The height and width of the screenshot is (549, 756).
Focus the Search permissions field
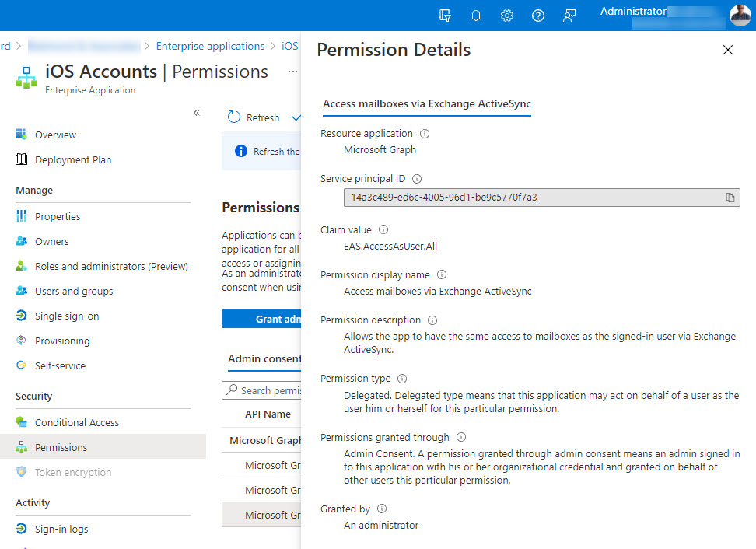[x=261, y=390]
